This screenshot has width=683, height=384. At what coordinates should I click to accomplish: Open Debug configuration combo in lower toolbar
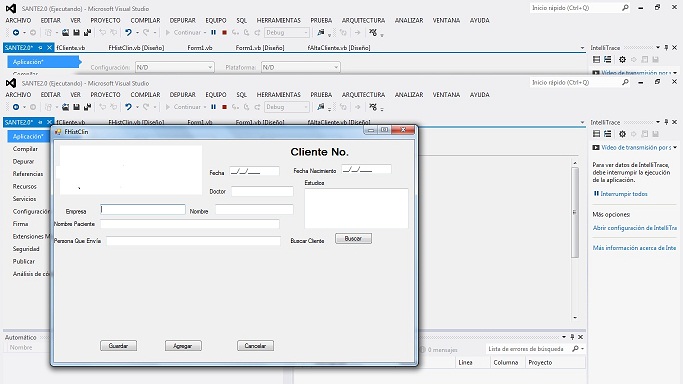287,107
